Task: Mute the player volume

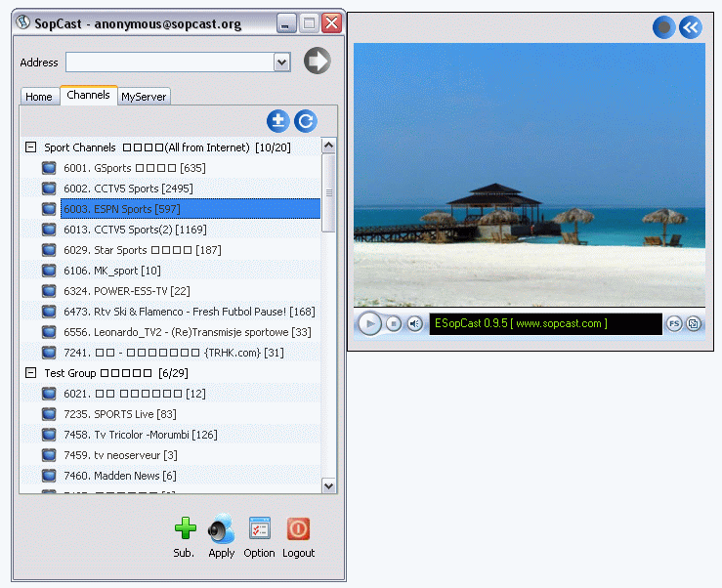Action: coord(415,323)
